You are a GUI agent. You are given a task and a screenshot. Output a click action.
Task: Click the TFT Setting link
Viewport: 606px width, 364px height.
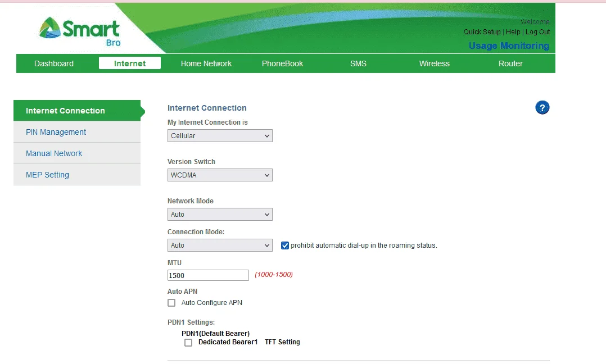click(282, 342)
